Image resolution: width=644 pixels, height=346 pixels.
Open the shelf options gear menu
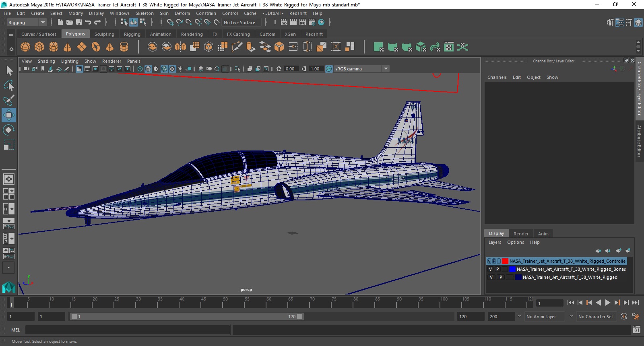click(11, 49)
